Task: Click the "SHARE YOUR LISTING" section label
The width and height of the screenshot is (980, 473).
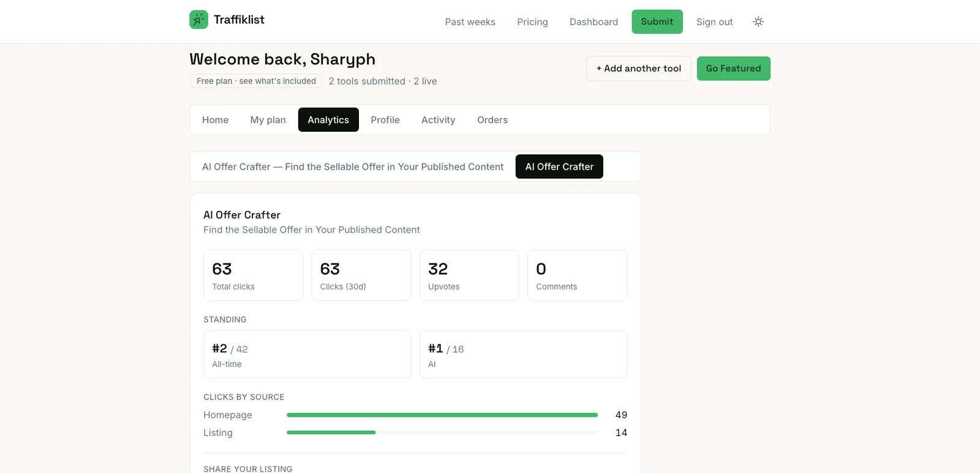Action: [x=248, y=469]
